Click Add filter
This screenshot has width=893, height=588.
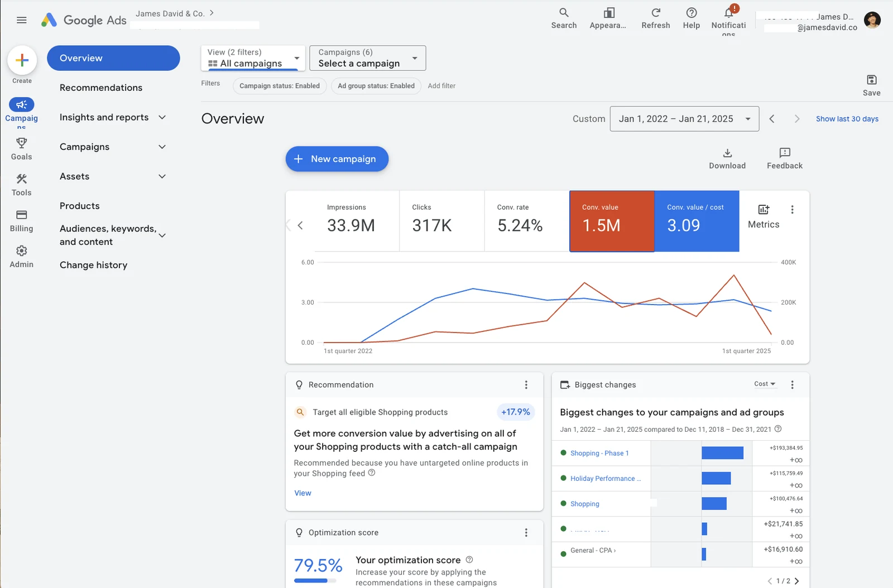(x=441, y=86)
